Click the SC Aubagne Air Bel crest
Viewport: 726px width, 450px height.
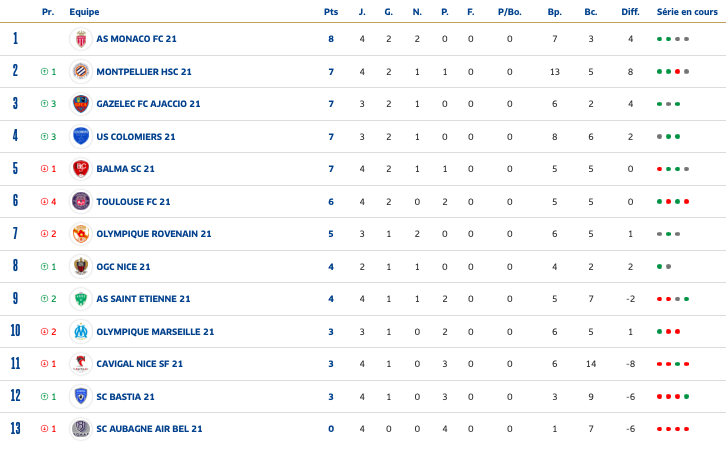pyautogui.click(x=81, y=429)
